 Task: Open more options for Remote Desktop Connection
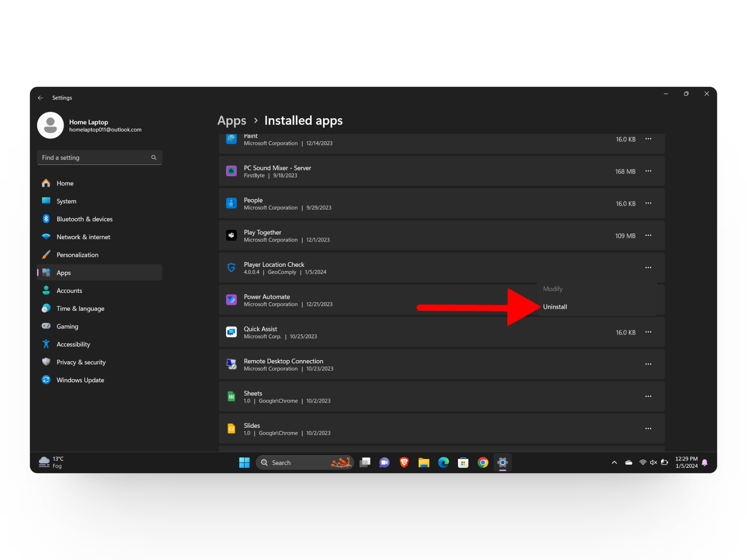tap(648, 364)
